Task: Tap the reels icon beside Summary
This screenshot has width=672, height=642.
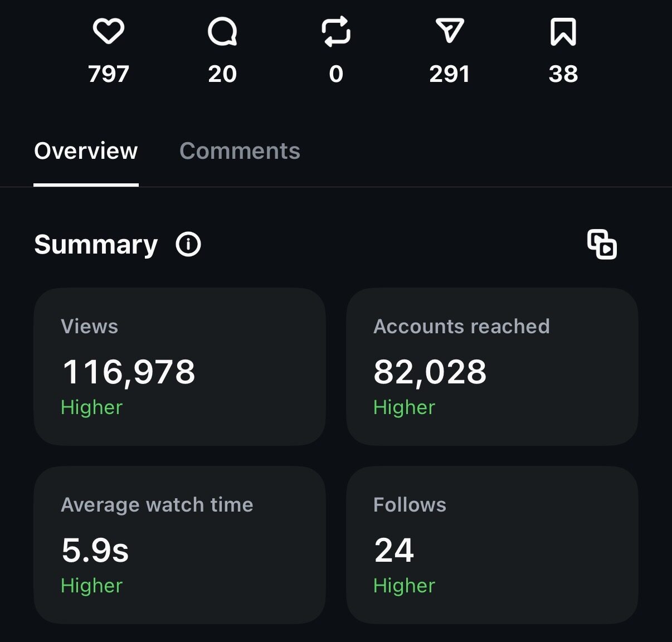Action: tap(602, 244)
